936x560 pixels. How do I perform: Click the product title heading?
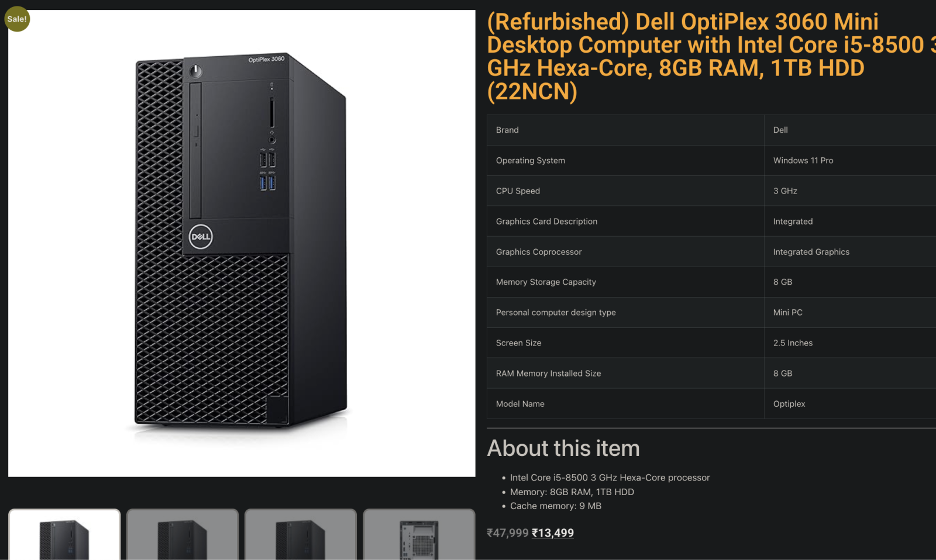click(x=711, y=57)
